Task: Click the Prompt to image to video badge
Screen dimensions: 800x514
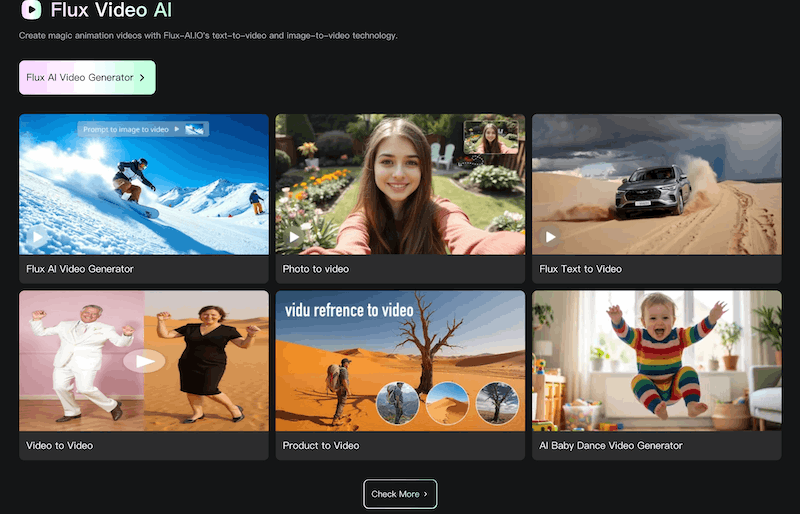Action: pyautogui.click(x=143, y=129)
